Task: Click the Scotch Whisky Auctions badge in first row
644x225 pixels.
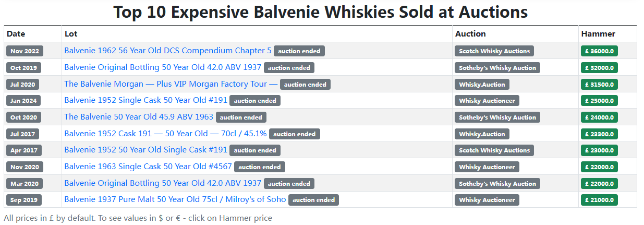Action: click(x=494, y=51)
